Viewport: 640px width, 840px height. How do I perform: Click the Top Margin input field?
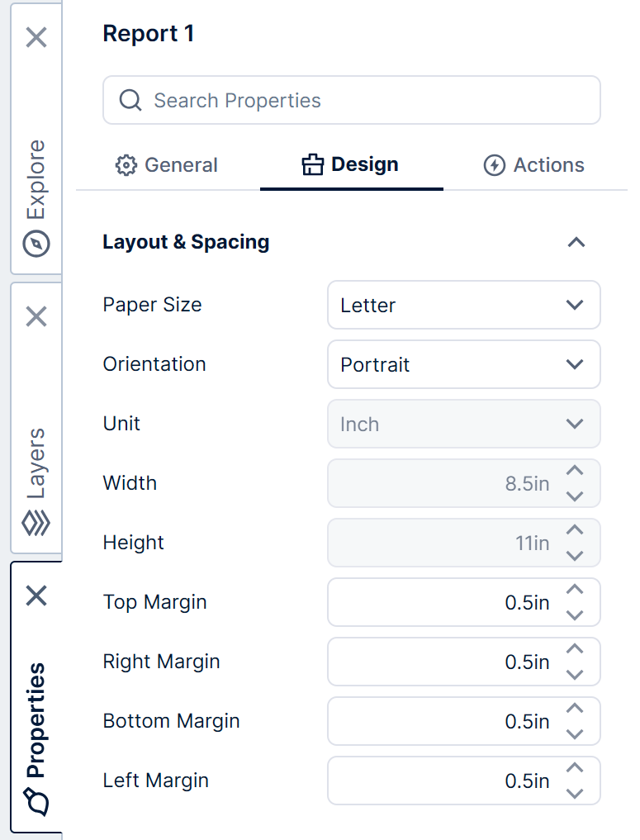click(442, 602)
